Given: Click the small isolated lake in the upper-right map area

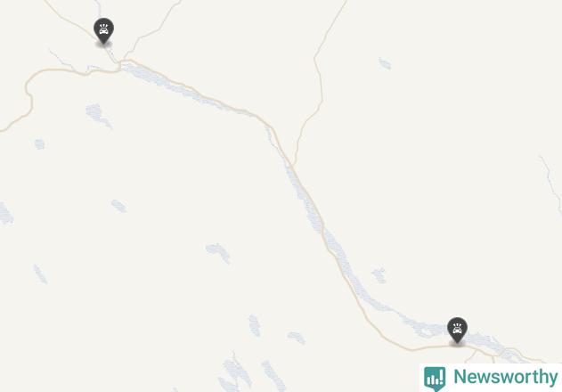Looking at the screenshot, I should [385, 64].
